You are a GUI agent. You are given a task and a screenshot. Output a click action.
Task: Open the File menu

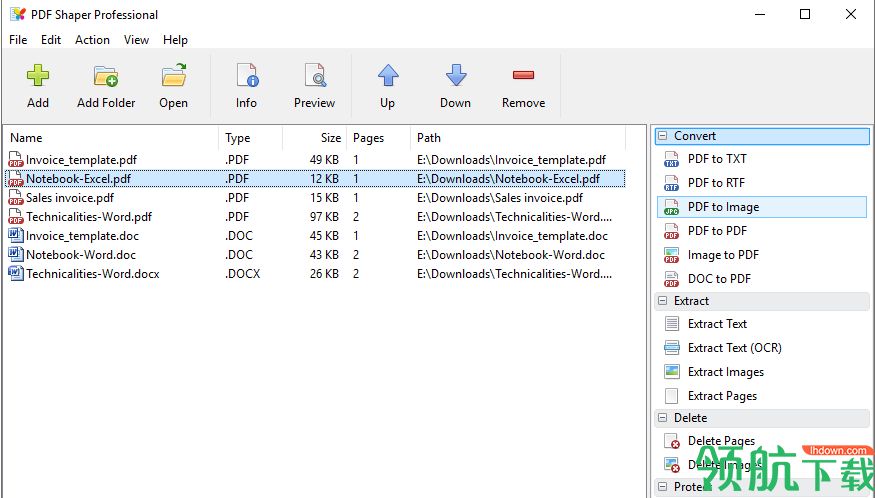coord(18,40)
